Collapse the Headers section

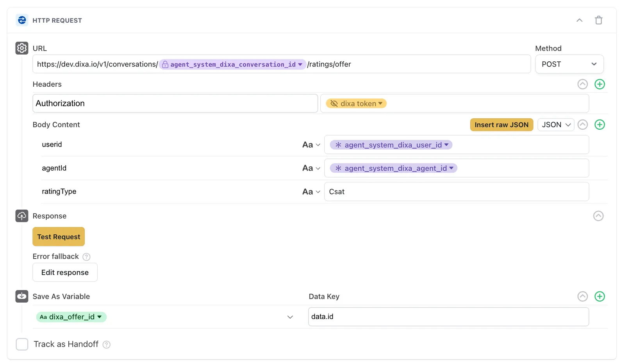[582, 84]
